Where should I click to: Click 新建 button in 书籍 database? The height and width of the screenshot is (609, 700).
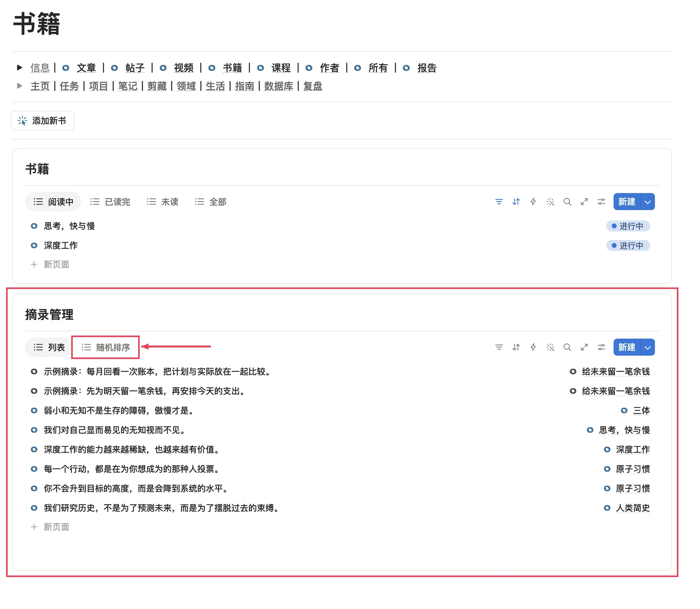click(627, 202)
